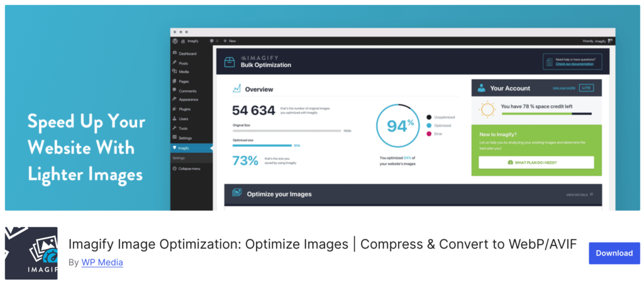This screenshot has height=287, width=644.
Task: Click the Plugins plug icon
Action: point(175,108)
